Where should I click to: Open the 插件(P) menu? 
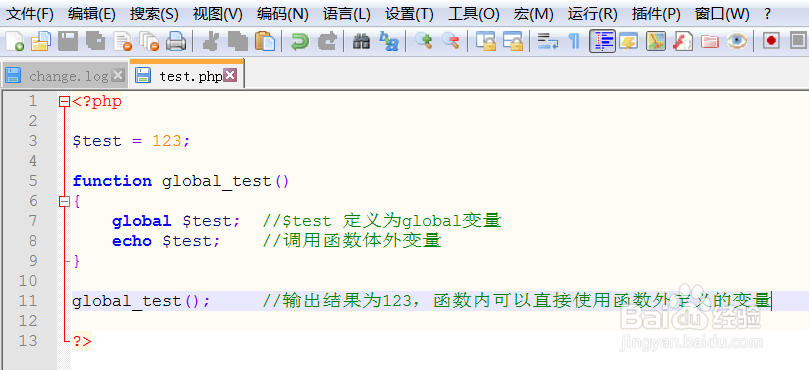coord(656,14)
